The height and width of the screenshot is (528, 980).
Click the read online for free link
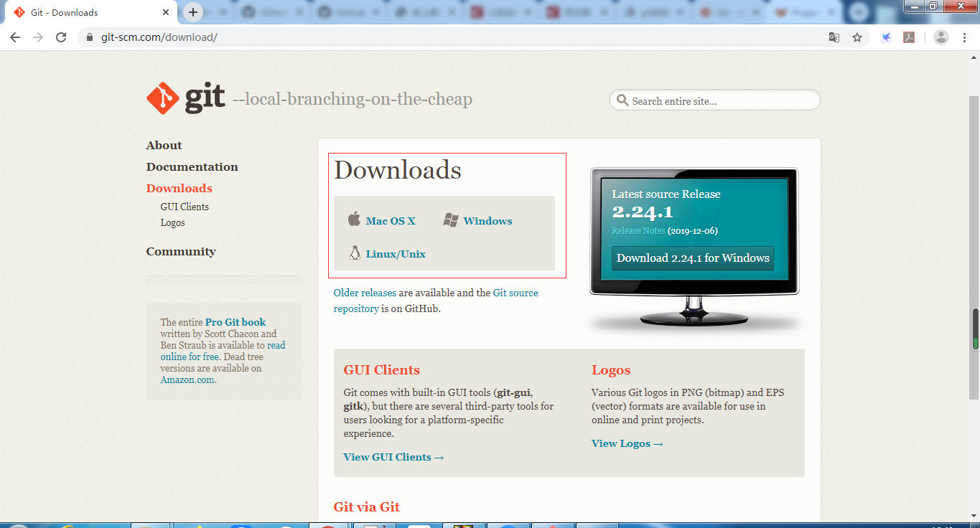223,351
